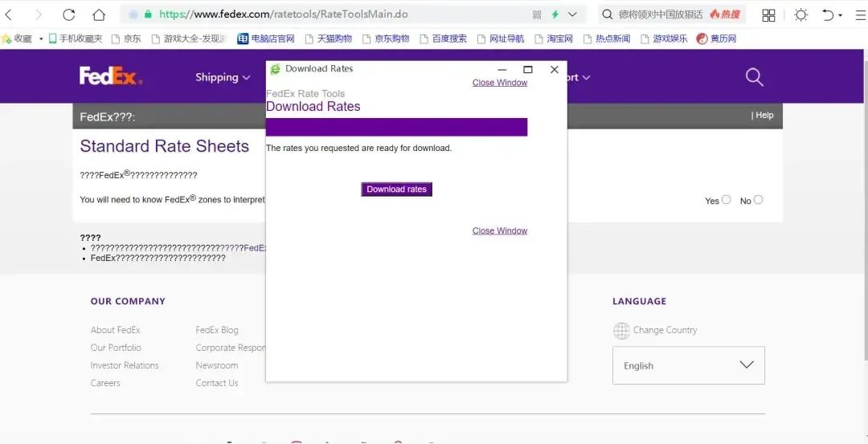Select the No radio button
Image resolution: width=868 pixels, height=444 pixels.
pyautogui.click(x=759, y=200)
